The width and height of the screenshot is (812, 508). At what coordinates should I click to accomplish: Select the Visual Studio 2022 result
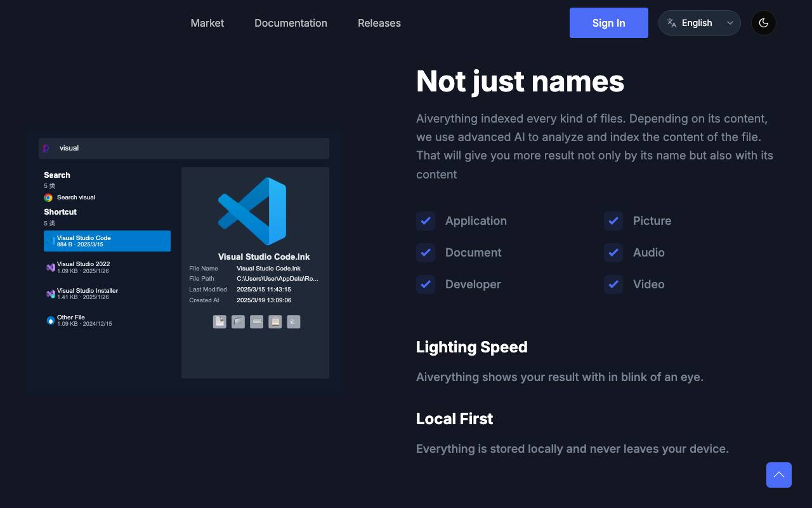(107, 267)
